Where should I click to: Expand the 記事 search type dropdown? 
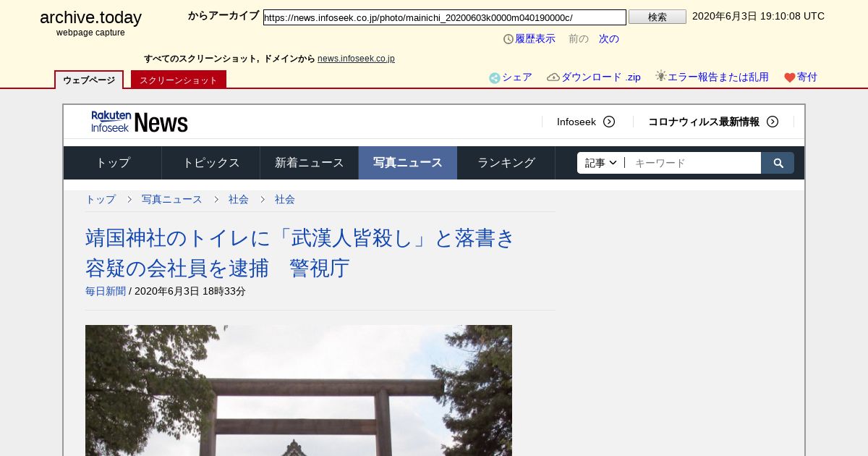[x=600, y=163]
